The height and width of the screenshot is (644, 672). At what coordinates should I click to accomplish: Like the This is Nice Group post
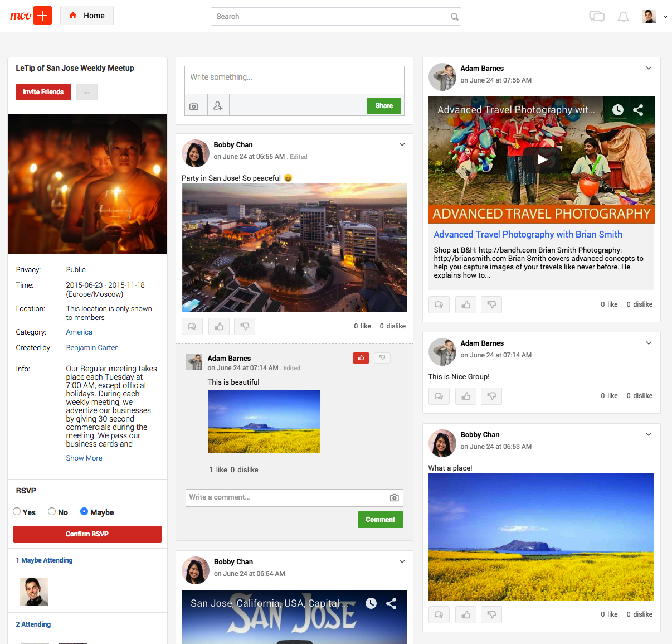click(x=466, y=396)
